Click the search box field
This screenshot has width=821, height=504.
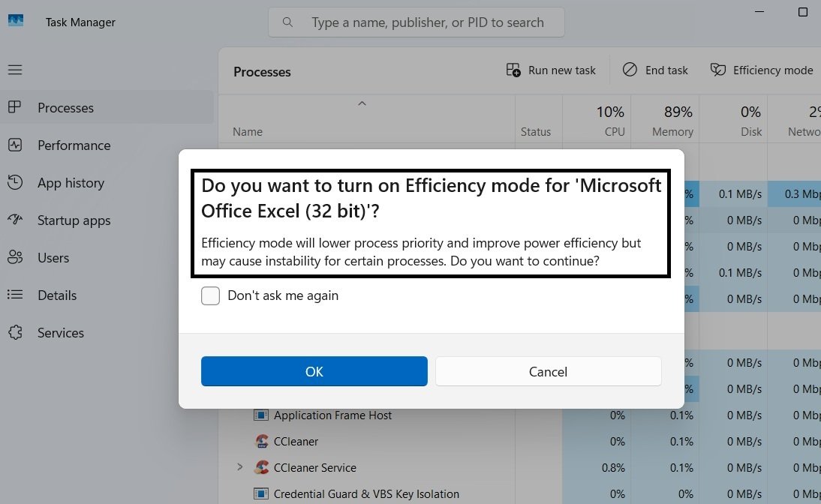[x=417, y=22]
